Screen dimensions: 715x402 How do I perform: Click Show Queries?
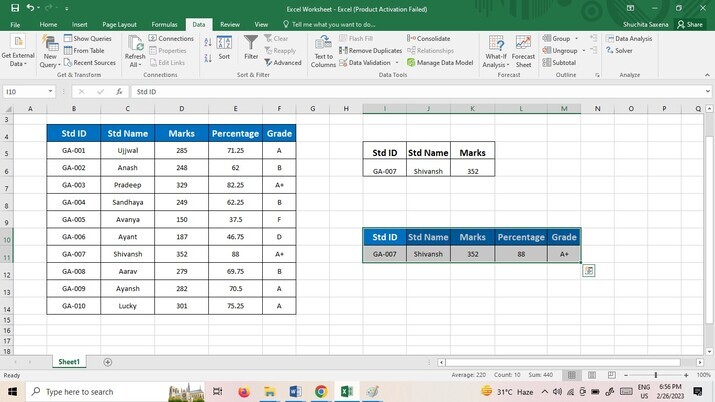pyautogui.click(x=88, y=39)
